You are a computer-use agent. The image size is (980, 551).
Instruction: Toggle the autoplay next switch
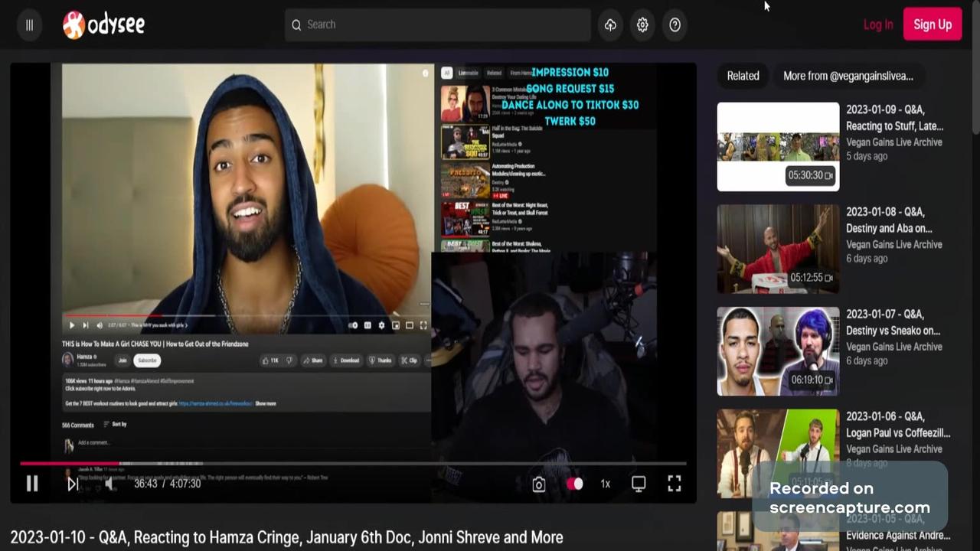point(574,484)
